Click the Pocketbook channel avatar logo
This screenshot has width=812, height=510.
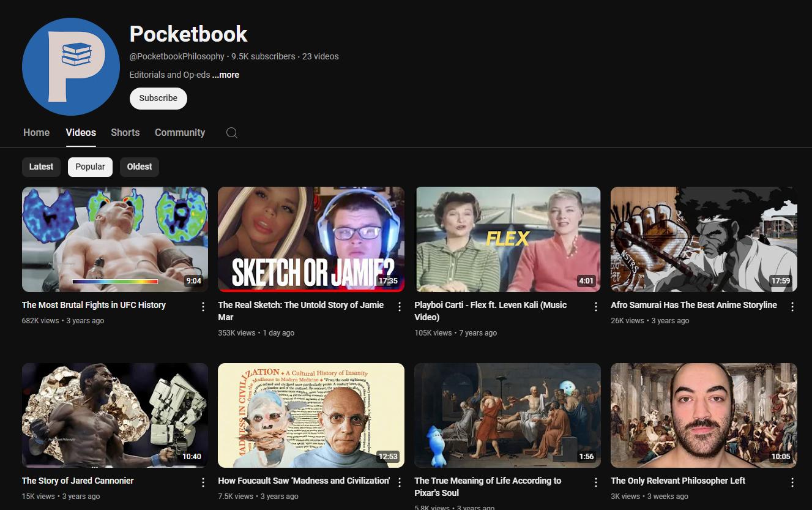point(71,67)
